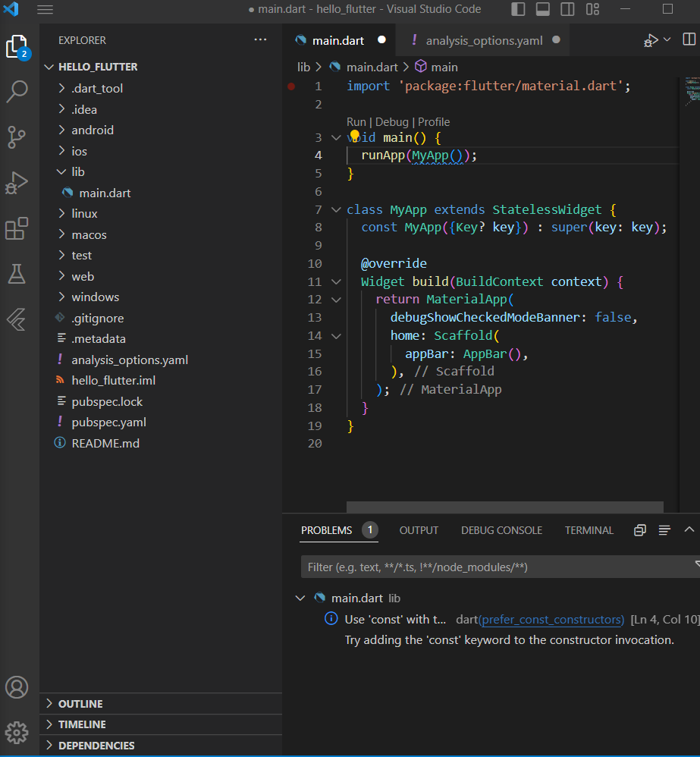Click the collapse all icon in Problems panel
This screenshot has height=757, width=700.
point(639,530)
